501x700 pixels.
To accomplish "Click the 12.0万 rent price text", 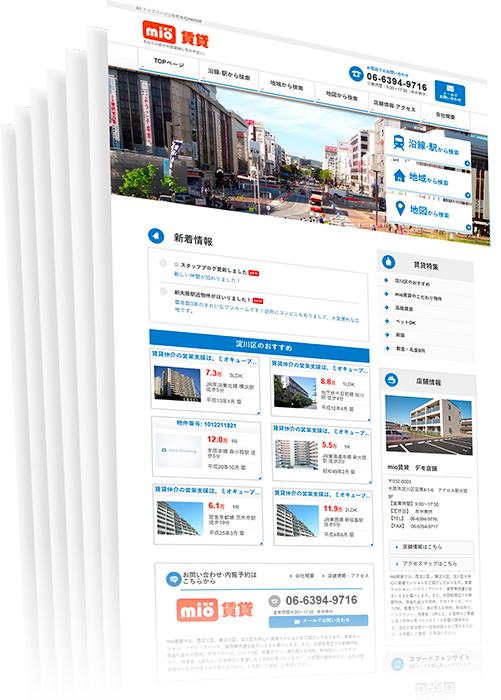I will [x=217, y=439].
